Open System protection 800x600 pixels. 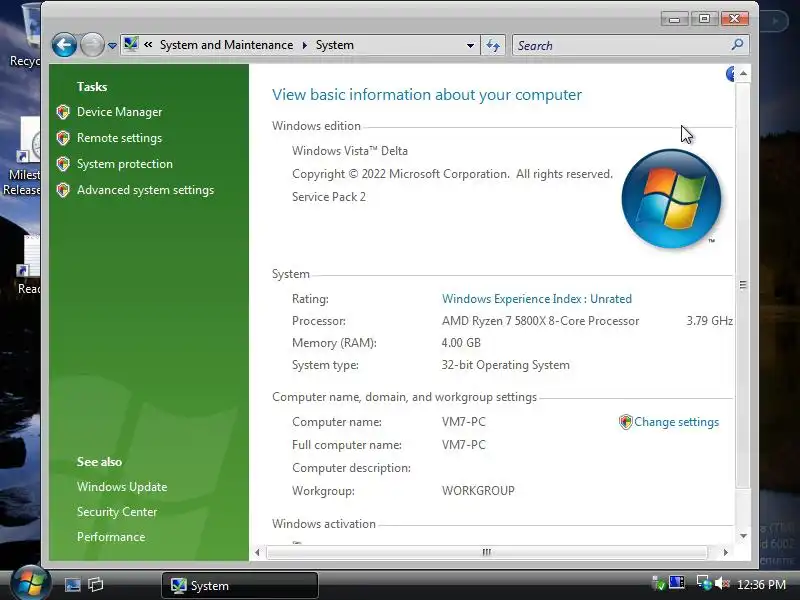point(125,164)
